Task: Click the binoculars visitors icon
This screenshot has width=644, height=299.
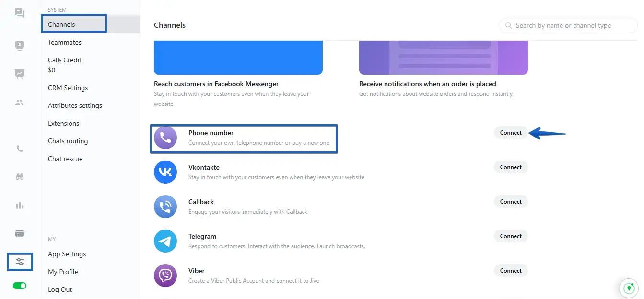Action: coord(20,177)
